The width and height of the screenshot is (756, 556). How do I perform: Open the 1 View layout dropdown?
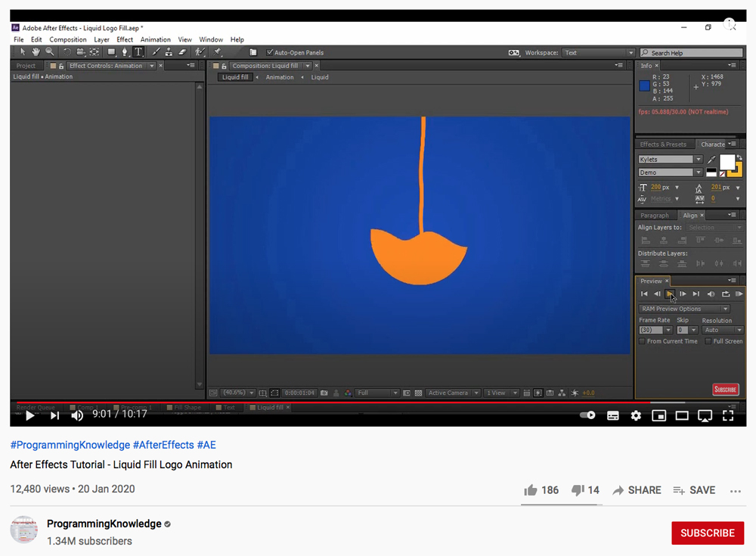(x=501, y=393)
